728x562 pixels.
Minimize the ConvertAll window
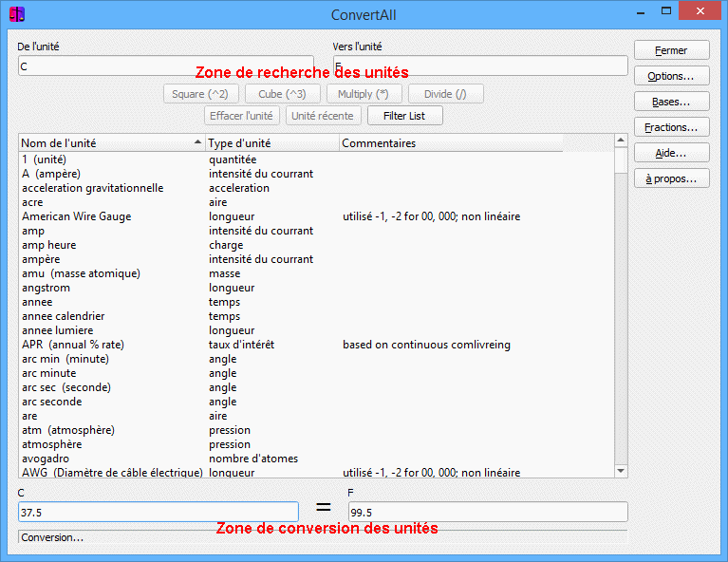coord(641,12)
